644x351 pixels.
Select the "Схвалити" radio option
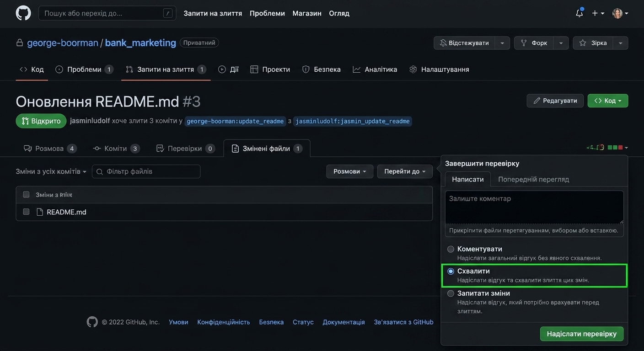click(451, 271)
